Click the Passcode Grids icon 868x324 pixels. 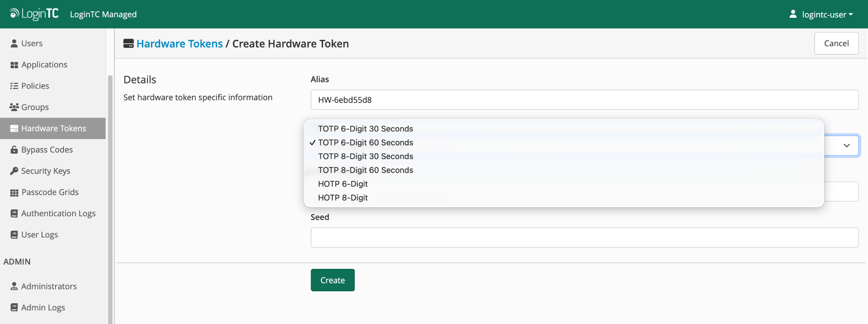click(x=14, y=193)
